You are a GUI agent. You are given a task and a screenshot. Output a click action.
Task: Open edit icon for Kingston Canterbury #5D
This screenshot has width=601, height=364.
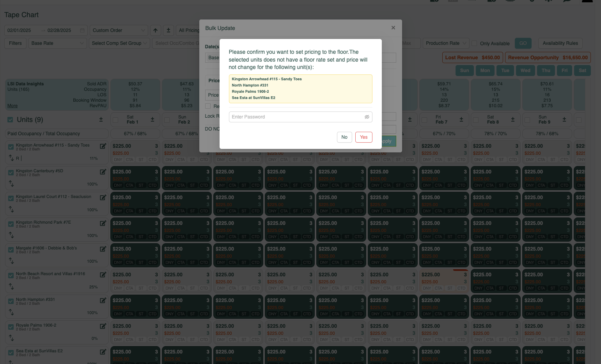click(x=103, y=172)
